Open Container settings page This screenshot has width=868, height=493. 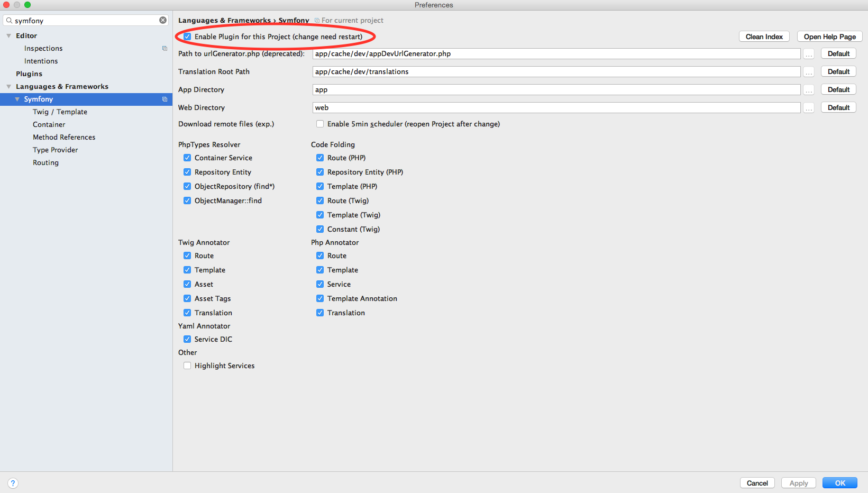(x=49, y=124)
